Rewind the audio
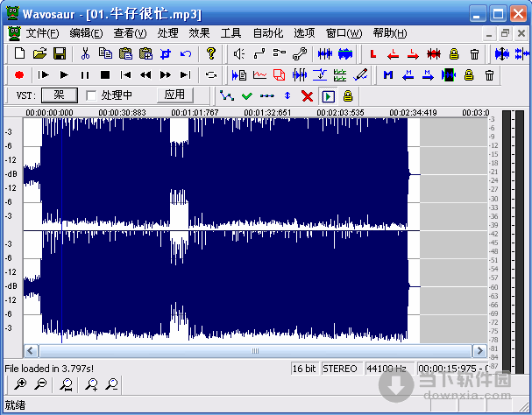This screenshot has height=415, width=532. [x=145, y=74]
